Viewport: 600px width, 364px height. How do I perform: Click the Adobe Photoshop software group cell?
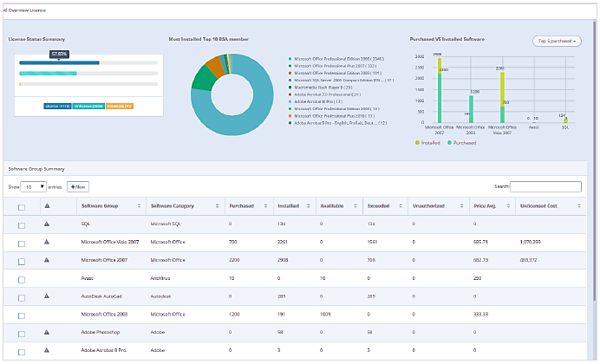pos(101,332)
